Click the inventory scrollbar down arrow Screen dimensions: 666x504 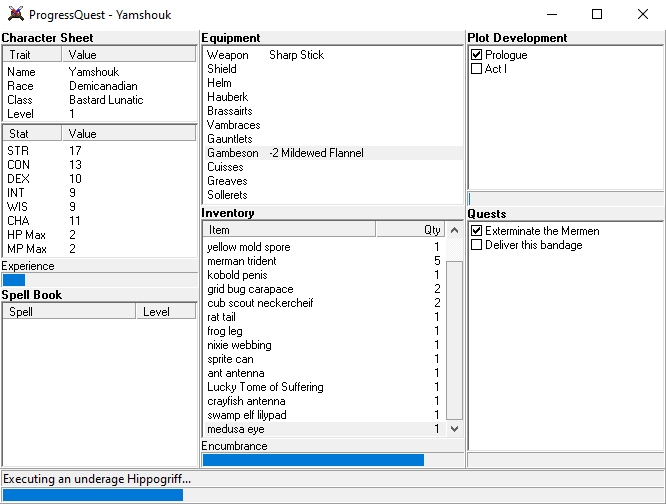coord(454,429)
